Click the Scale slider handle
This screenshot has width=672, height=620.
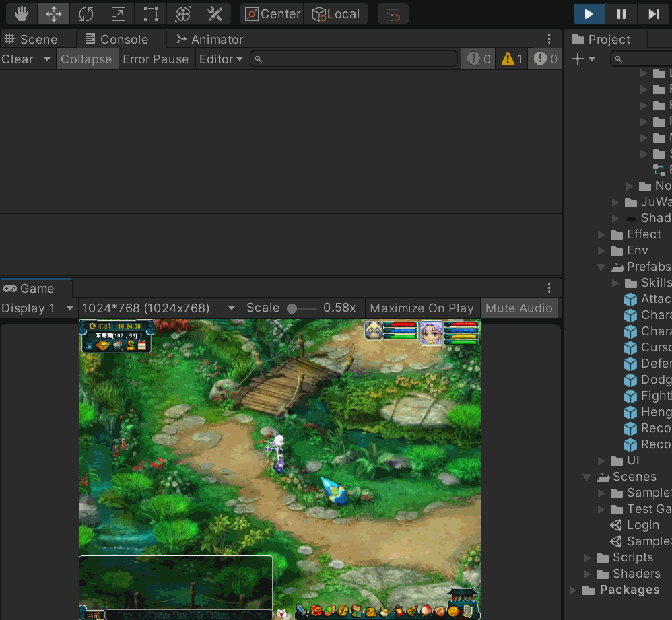tap(292, 308)
